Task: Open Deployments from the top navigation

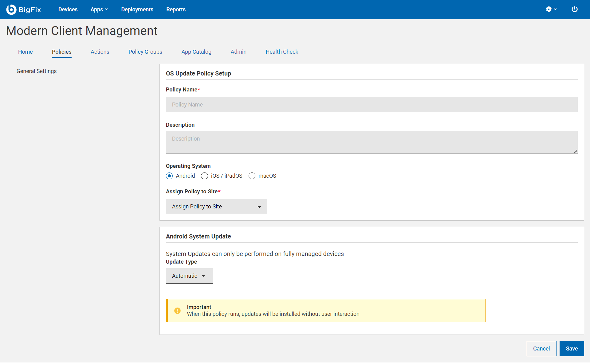Action: pos(137,10)
